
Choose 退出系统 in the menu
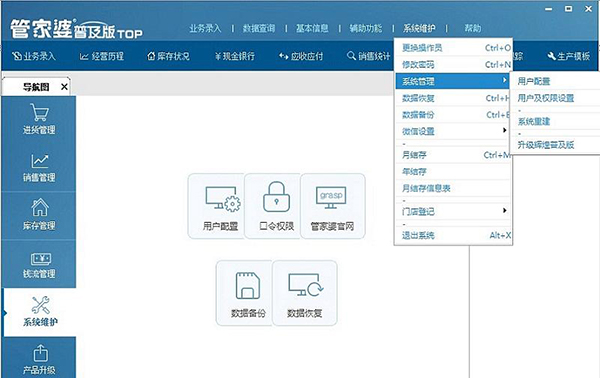click(453, 235)
